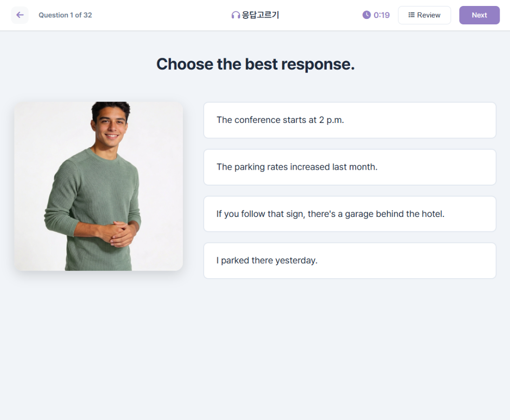Click the list icon inside Review button

pos(411,15)
